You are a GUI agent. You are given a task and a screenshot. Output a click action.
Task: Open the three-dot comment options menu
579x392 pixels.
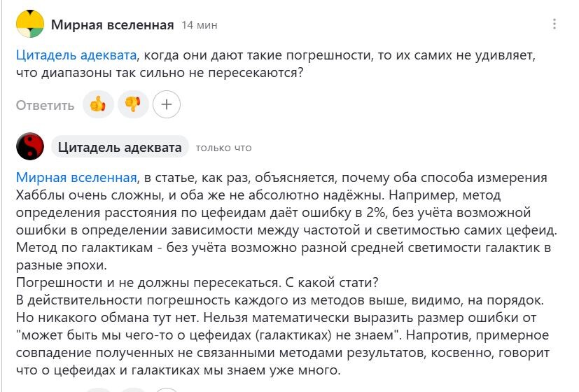click(x=554, y=24)
